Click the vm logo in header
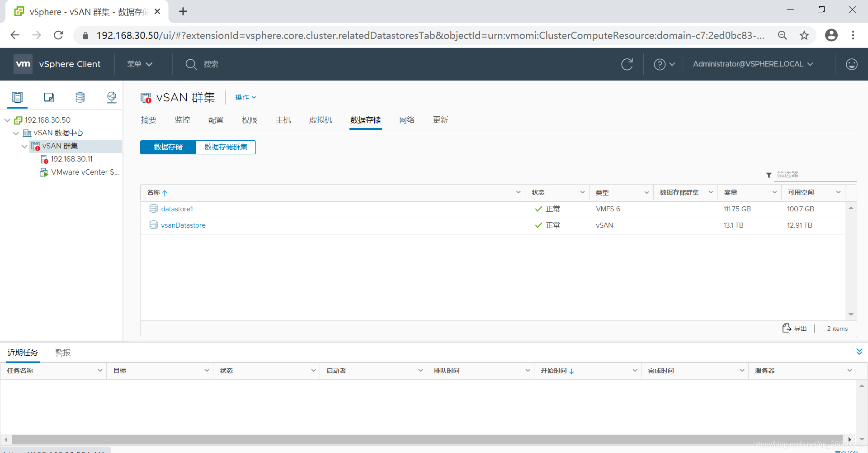 [x=23, y=64]
